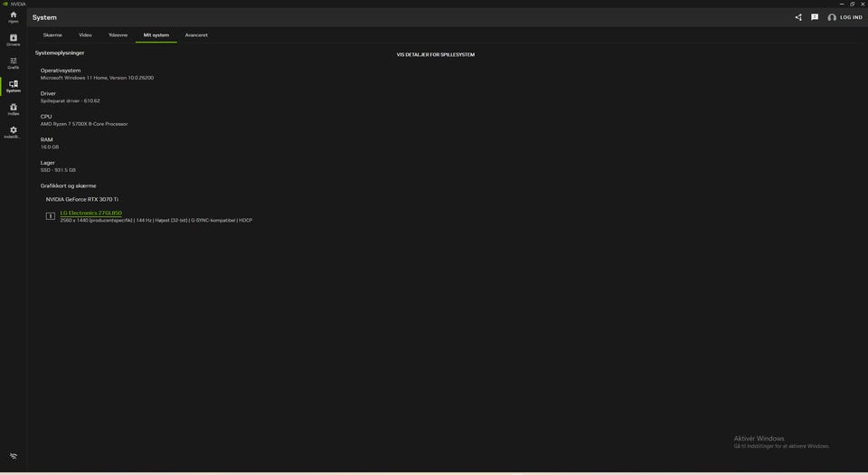Open the Ydeevne tab

tap(118, 35)
